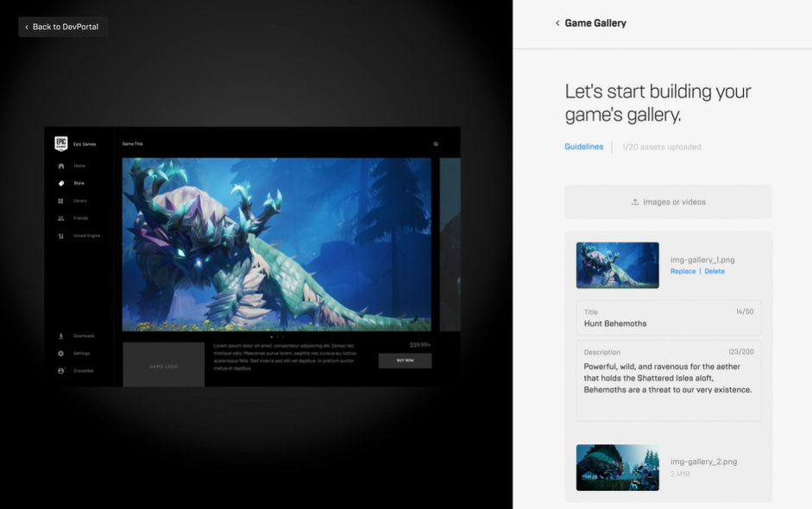812x509 pixels.
Task: Click the GAME LOGO placeholder box
Action: point(164,364)
